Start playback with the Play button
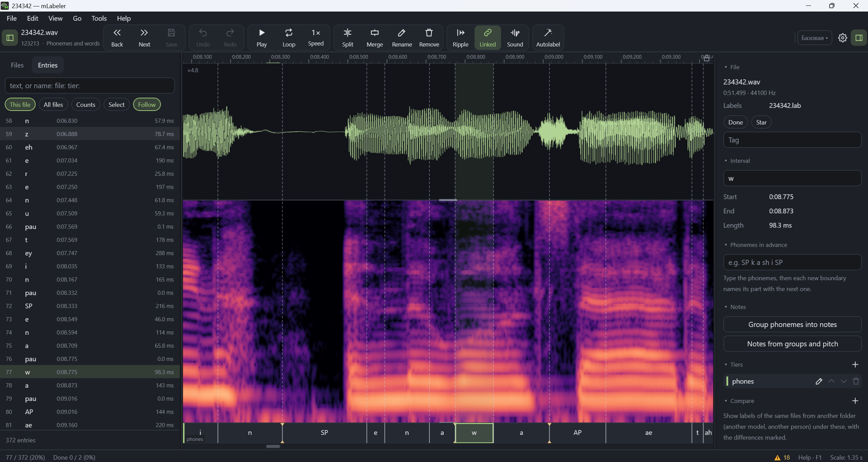 (x=262, y=38)
